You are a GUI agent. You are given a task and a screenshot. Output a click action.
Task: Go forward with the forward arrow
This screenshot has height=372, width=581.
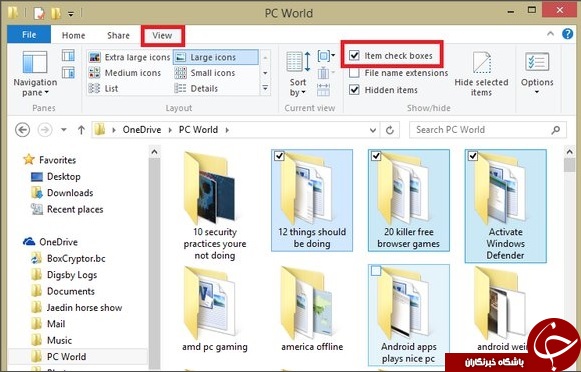click(x=45, y=130)
